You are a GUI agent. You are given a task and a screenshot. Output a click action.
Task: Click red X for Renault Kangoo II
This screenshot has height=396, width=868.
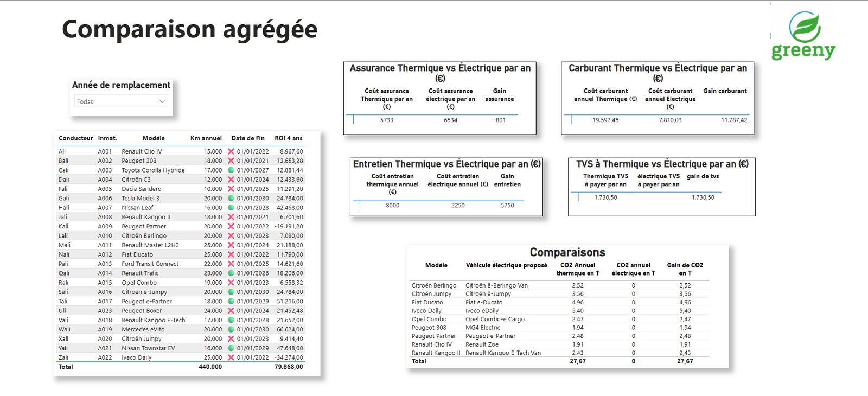tap(231, 217)
